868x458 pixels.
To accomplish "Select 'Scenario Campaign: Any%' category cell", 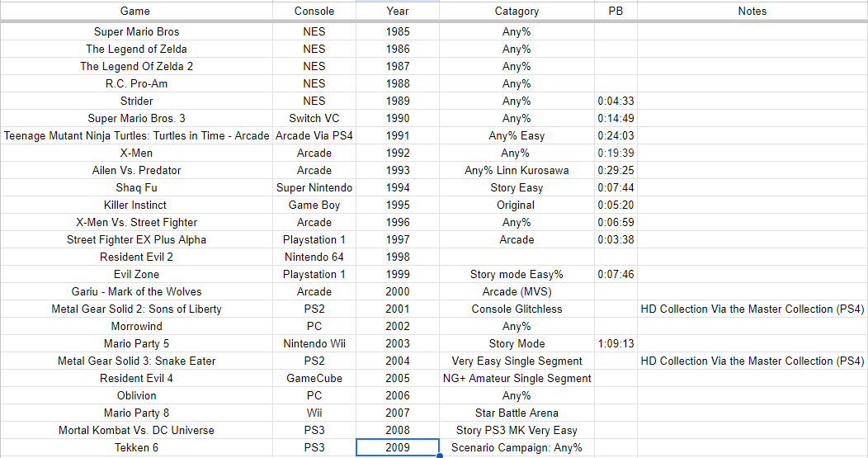I will (x=517, y=447).
